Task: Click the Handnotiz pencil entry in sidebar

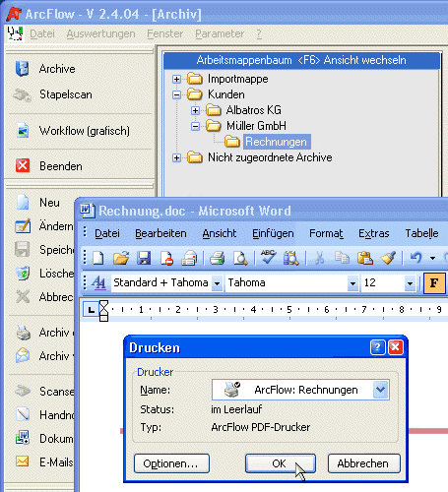Action: click(x=44, y=415)
